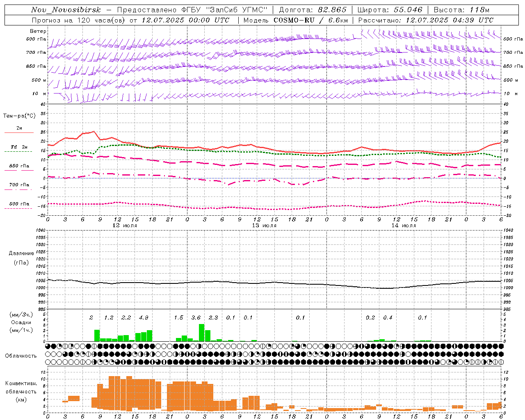
Task: Click the Прогноз на 120 часа(ов) text
Action: coord(79,20)
